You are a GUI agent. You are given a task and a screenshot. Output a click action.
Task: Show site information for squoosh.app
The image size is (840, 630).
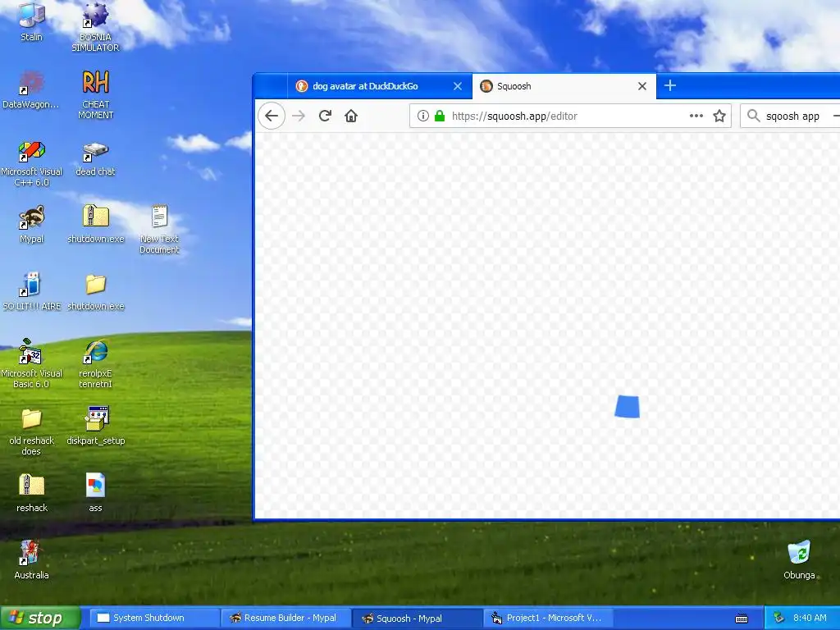[x=422, y=116]
